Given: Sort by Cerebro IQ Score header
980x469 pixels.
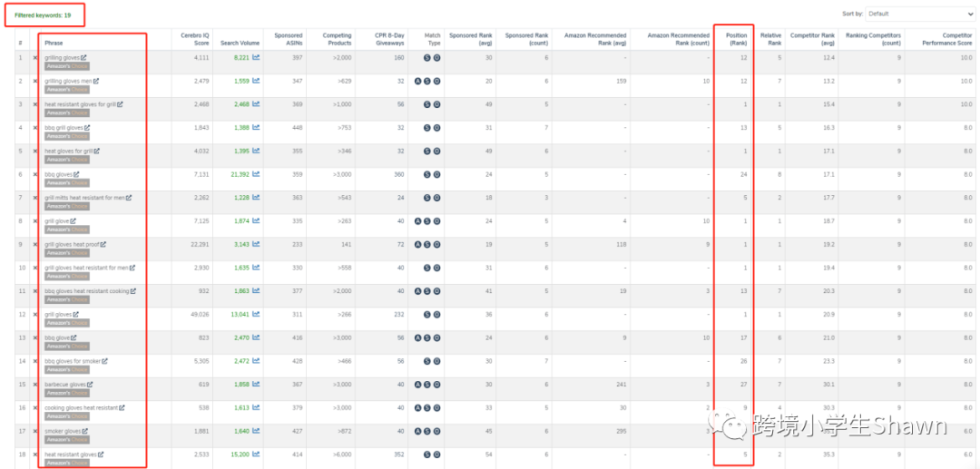Looking at the screenshot, I should click(x=195, y=39).
